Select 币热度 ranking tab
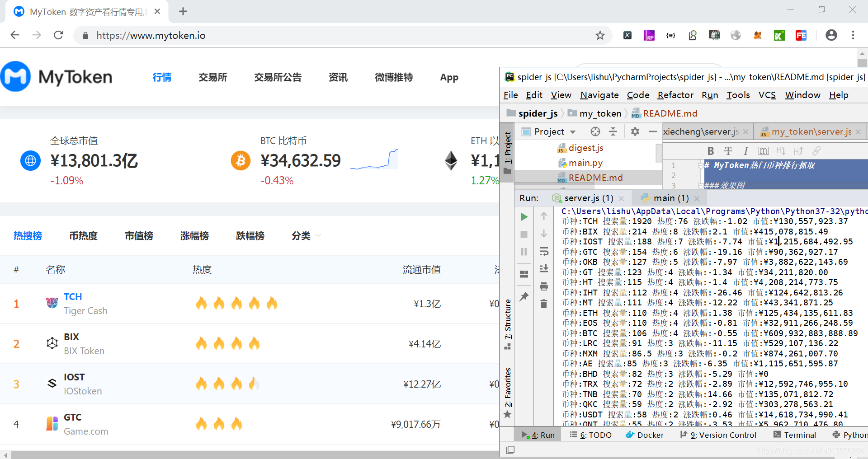This screenshot has height=459, width=868. tap(83, 235)
